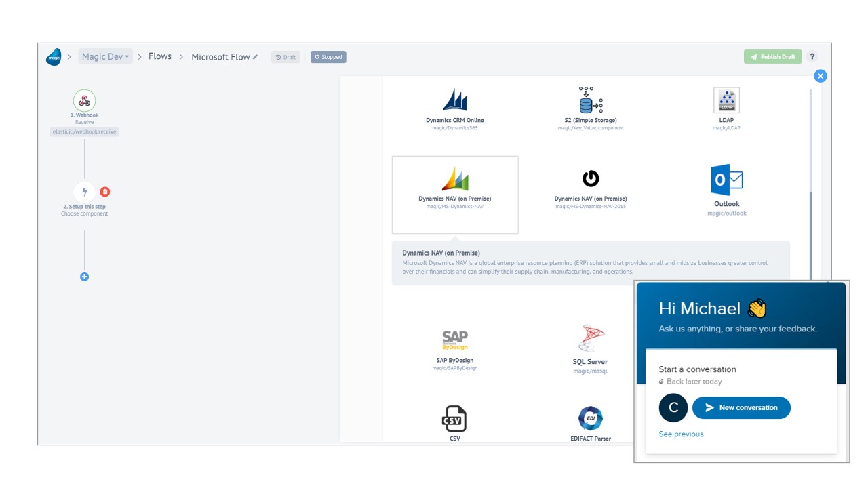Click the Draft status badge
Image resolution: width=868 pixels, height=488 pixels.
pyautogui.click(x=285, y=57)
